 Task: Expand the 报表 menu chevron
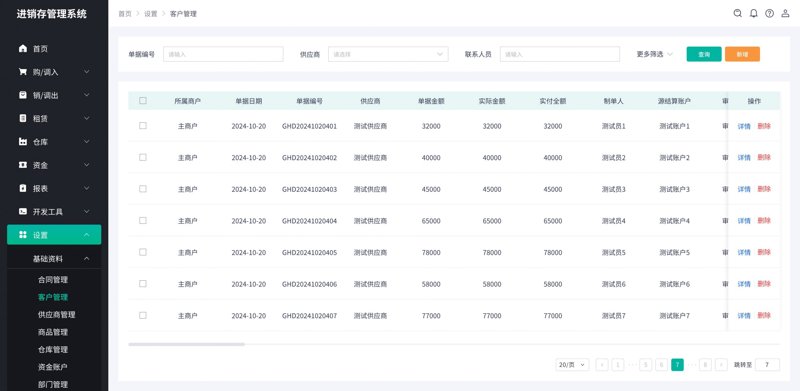[87, 188]
